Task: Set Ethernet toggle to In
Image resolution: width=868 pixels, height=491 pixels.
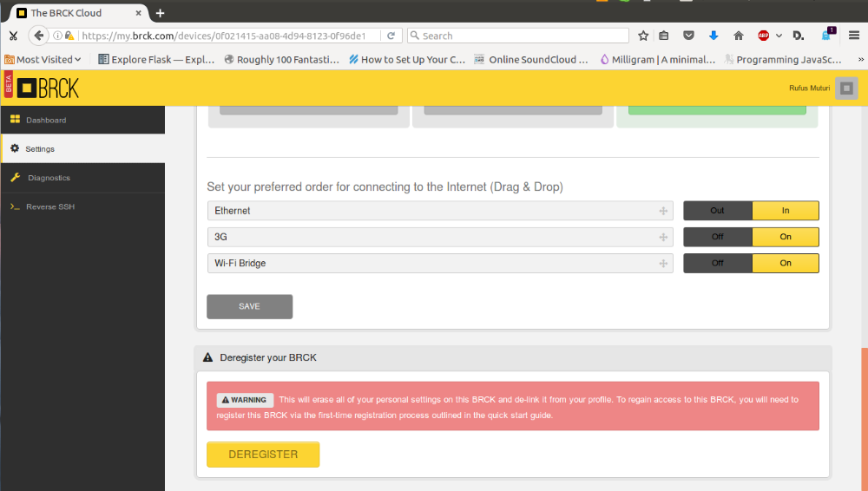Action: coord(786,210)
